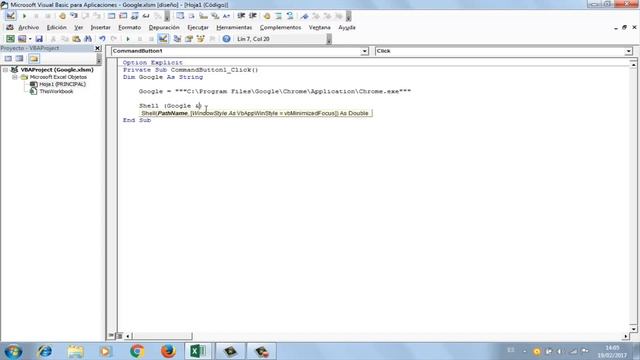Toggle Folders in the Project panel
Image resolution: width=640 pixels, height=360 pixels.
click(34, 59)
